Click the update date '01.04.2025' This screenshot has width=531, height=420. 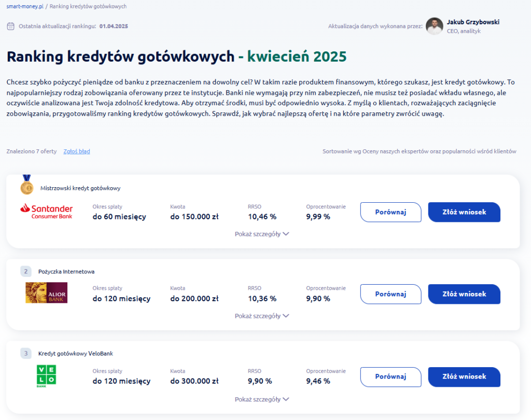(x=114, y=26)
